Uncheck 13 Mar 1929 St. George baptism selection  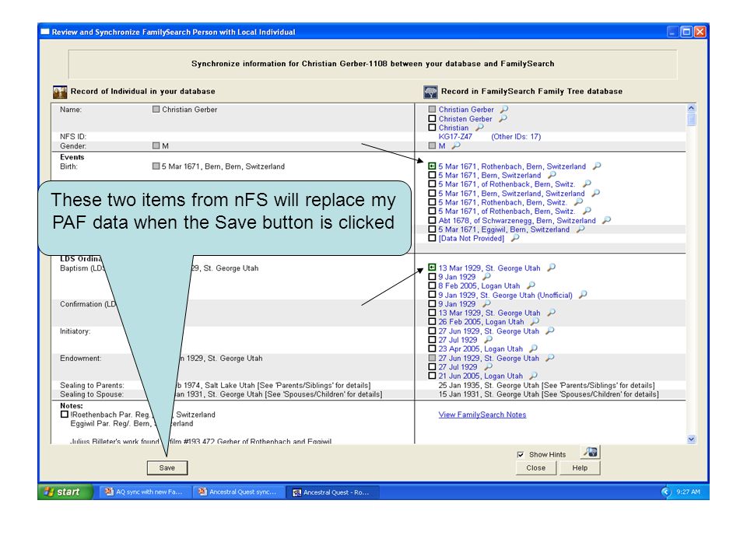click(432, 268)
